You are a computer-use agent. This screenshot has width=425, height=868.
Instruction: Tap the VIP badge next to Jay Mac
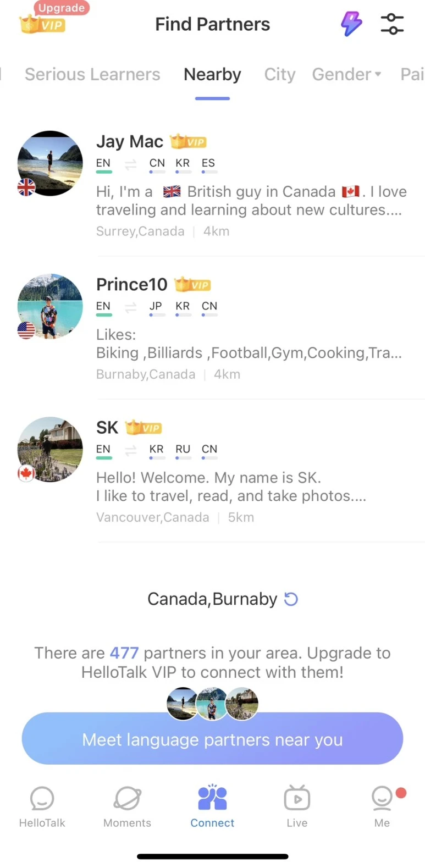[x=189, y=142]
